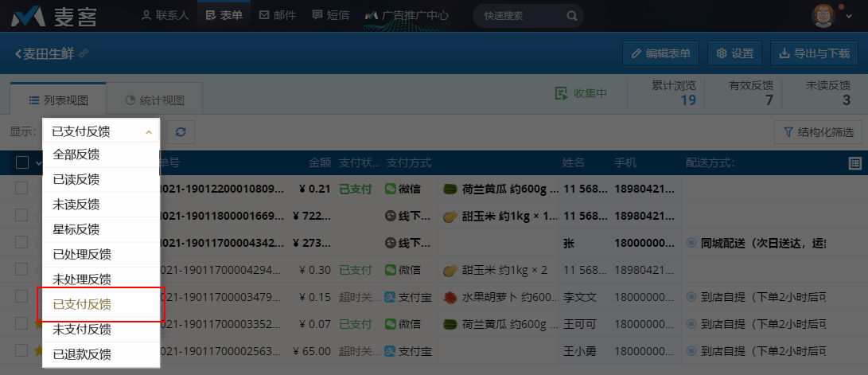The height and width of the screenshot is (375, 868).
Task: Open the 联系人 menu in top navigation
Action: pyautogui.click(x=165, y=15)
